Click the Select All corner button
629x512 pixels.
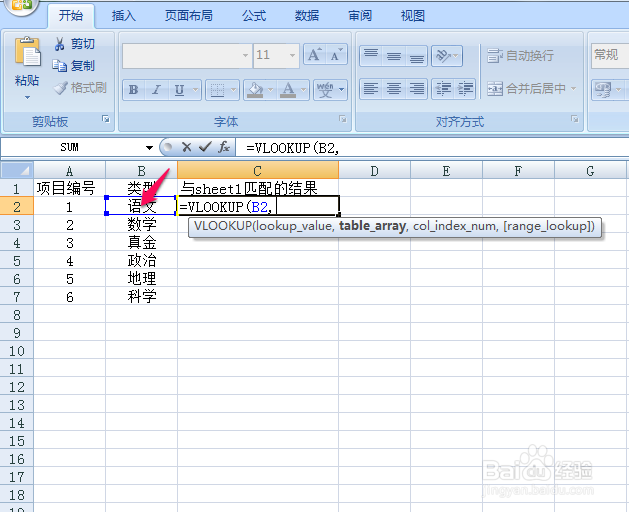click(17, 170)
